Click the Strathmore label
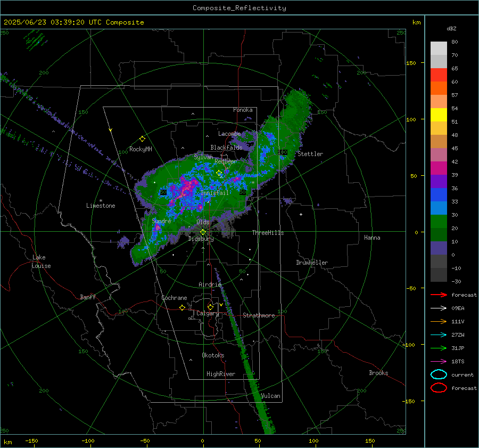Screen dimensions: 479x448 pos(259,315)
